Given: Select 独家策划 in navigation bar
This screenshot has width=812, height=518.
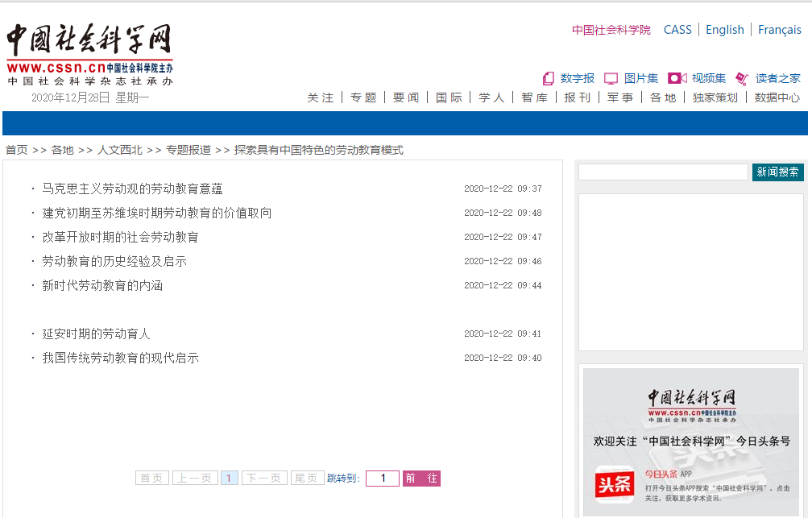Looking at the screenshot, I should point(715,97).
